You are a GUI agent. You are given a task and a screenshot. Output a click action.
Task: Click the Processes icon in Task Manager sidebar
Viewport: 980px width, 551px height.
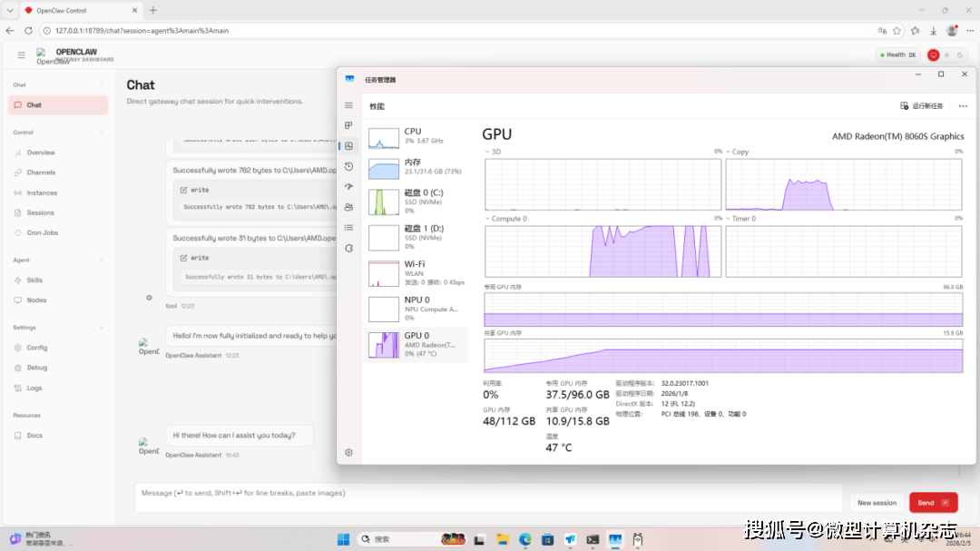click(x=348, y=125)
